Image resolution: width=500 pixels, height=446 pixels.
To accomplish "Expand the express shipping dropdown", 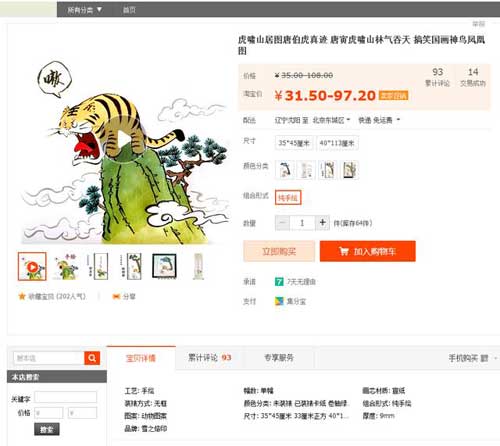I will tap(379, 120).
